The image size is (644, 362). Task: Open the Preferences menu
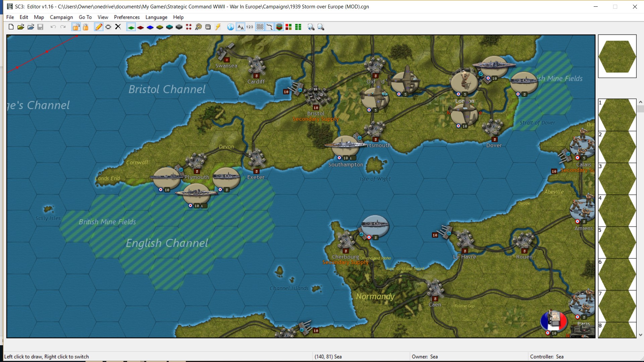[x=127, y=17]
